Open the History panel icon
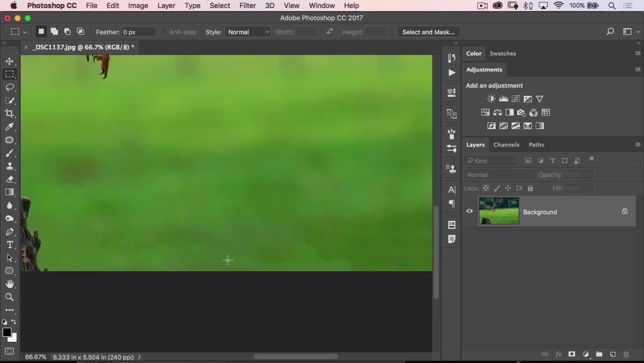644x363 pixels. (x=451, y=57)
